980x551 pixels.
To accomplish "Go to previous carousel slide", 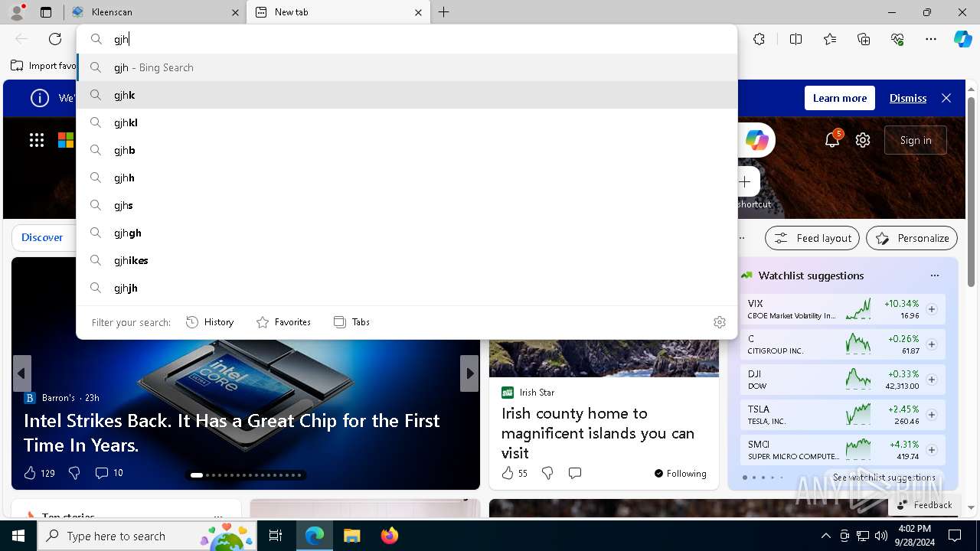I will click(x=21, y=373).
